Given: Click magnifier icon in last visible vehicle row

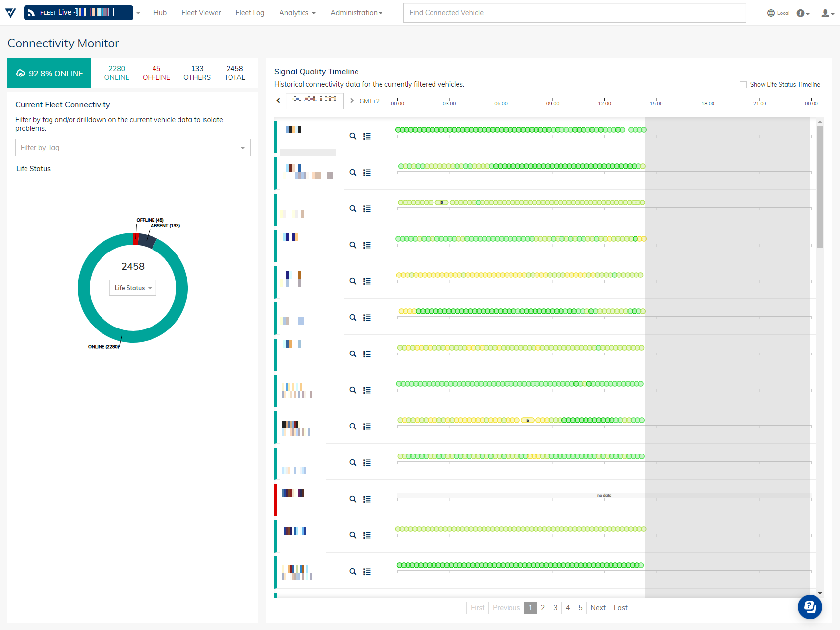Looking at the screenshot, I should [353, 572].
